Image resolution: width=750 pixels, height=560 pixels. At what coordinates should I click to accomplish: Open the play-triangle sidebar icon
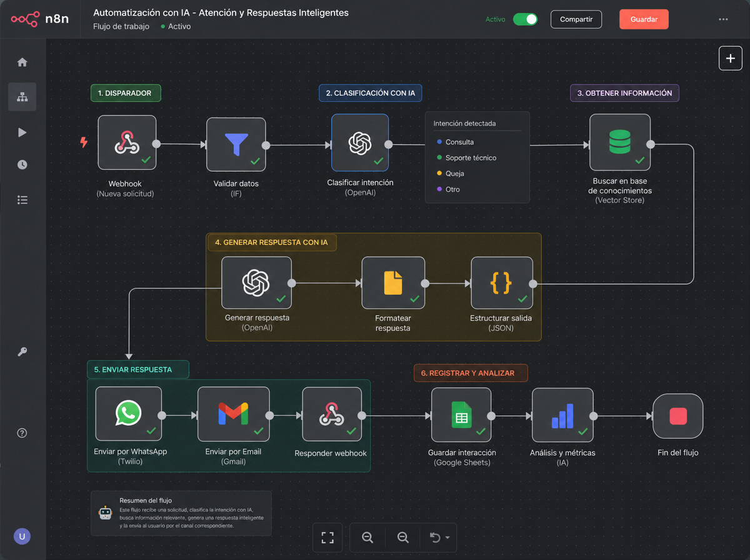pyautogui.click(x=22, y=132)
